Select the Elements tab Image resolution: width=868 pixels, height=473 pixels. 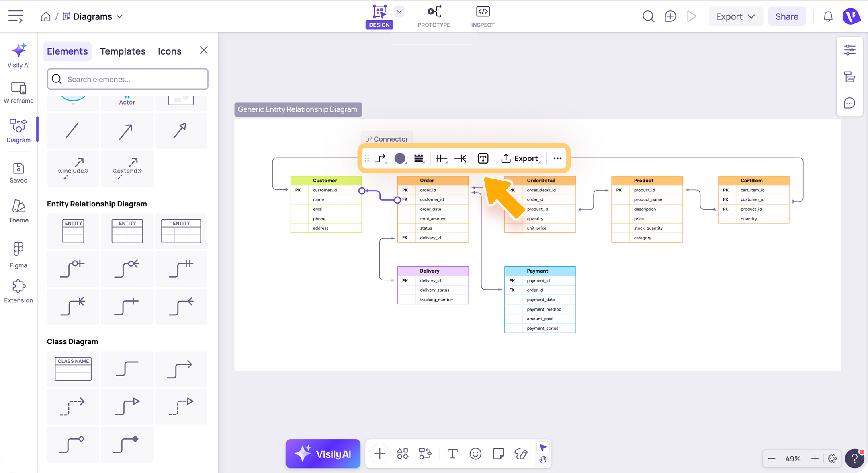(67, 51)
